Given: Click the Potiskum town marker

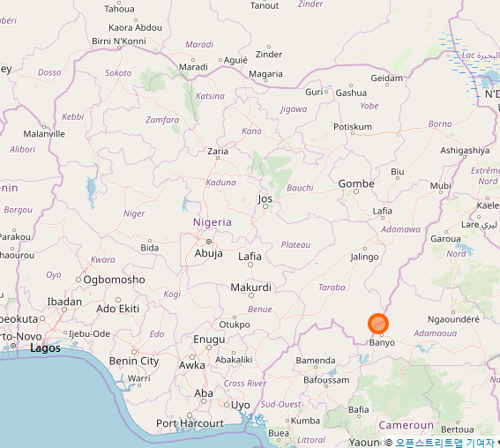Looking at the screenshot, I should tap(353, 133).
